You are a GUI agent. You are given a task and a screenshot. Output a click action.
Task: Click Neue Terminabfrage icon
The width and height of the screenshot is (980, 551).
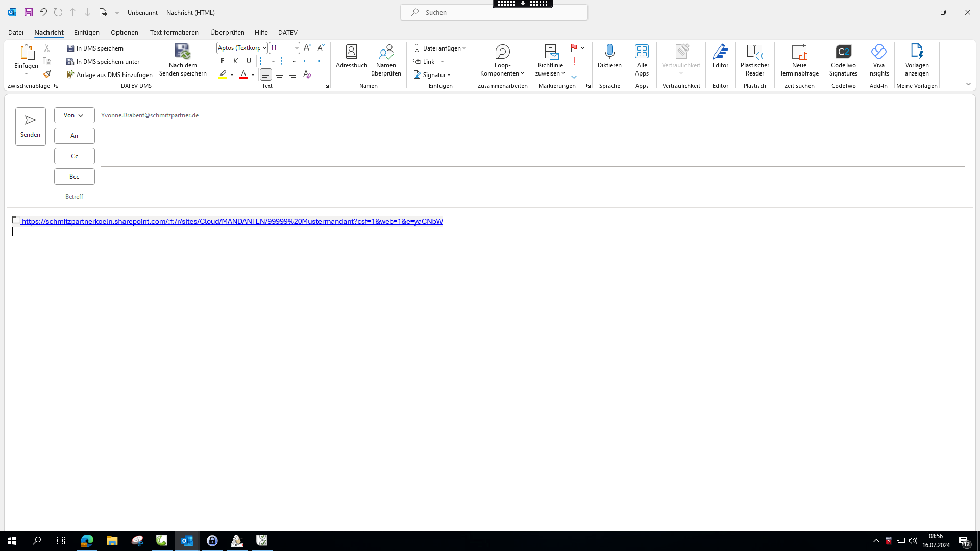(x=799, y=52)
